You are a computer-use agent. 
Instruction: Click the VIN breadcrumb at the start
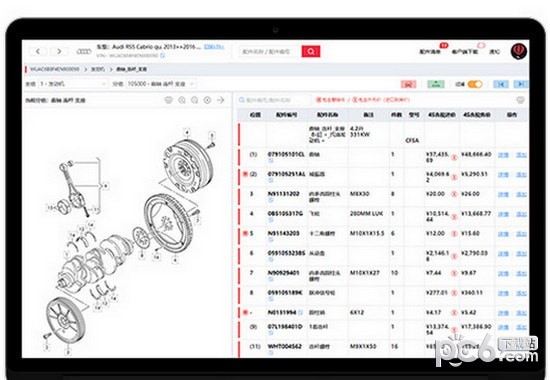[54, 69]
